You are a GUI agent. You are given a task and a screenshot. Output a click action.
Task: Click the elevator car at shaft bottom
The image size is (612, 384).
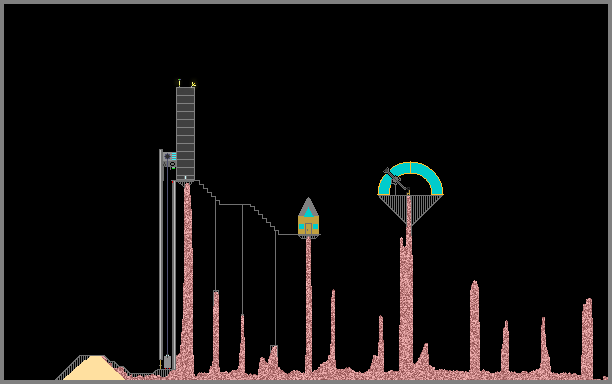click(167, 362)
